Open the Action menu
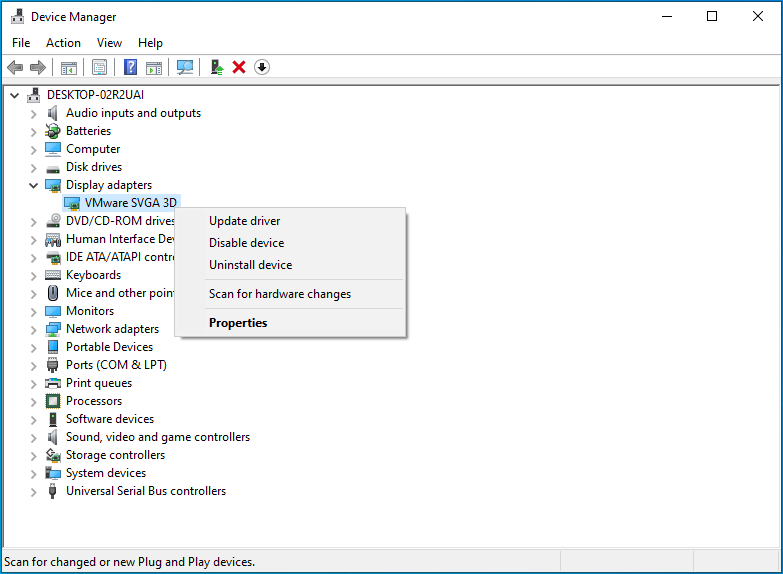The height and width of the screenshot is (574, 783). coord(63,43)
